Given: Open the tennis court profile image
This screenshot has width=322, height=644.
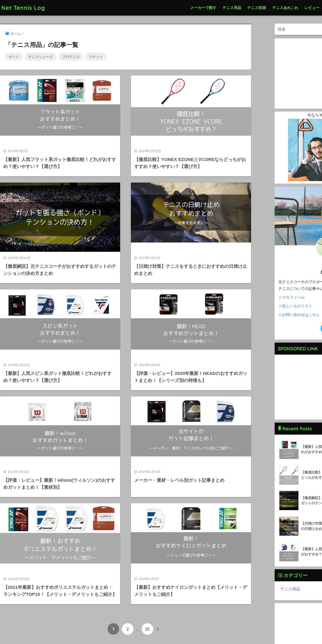Looking at the screenshot, I should click(298, 216).
